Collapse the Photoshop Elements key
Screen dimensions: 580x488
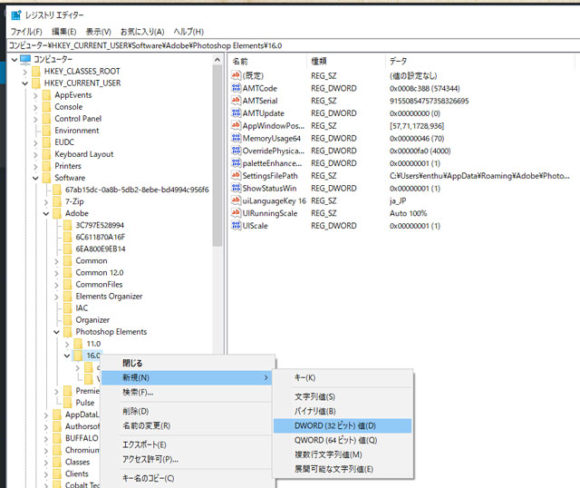[x=56, y=332]
